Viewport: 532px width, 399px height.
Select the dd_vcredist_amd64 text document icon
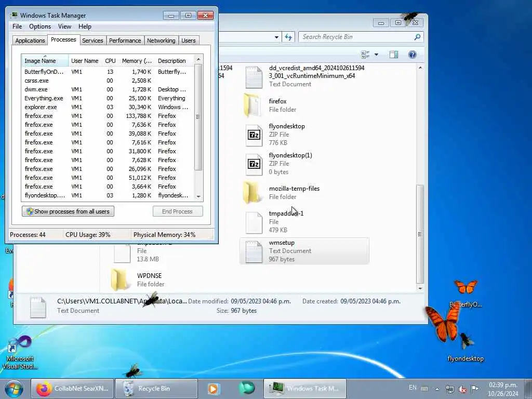254,77
